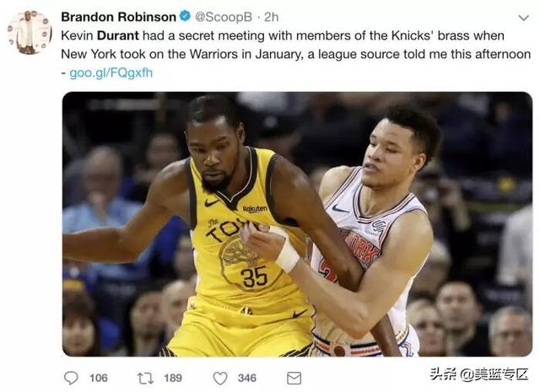Click the Brandon Robinson display name
Viewport: 540px width, 392px height.
coord(118,17)
